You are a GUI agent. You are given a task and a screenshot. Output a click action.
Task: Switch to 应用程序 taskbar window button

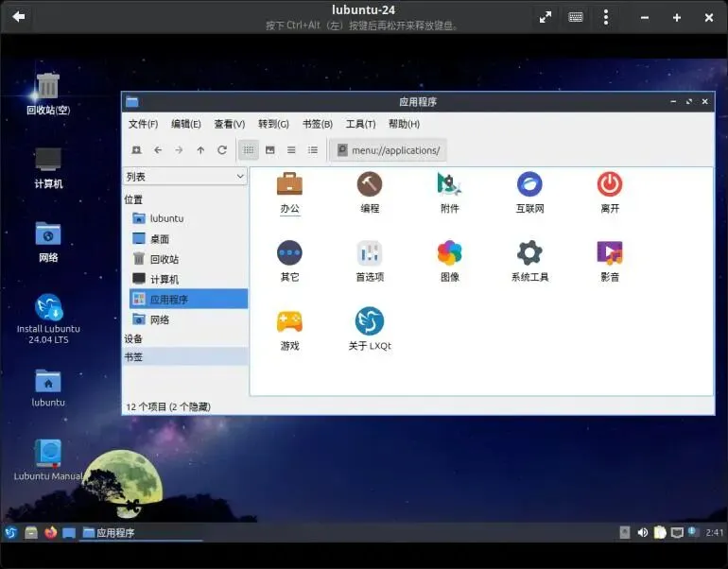pyautogui.click(x=141, y=533)
